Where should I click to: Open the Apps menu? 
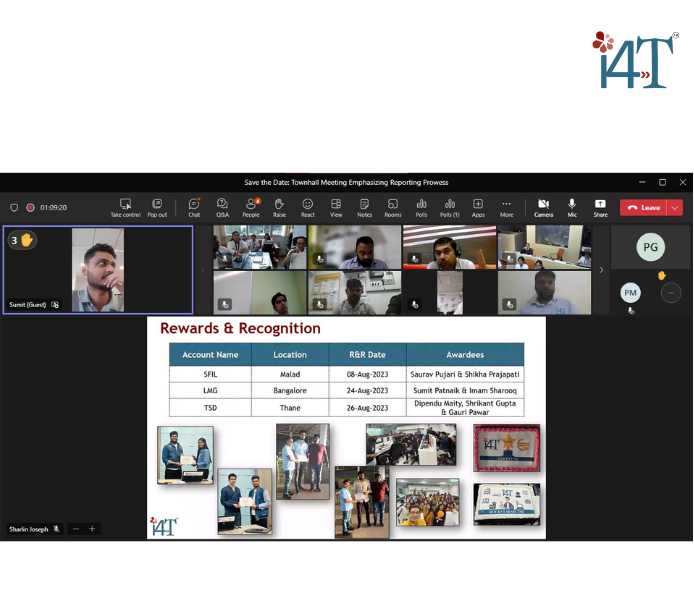point(478,208)
